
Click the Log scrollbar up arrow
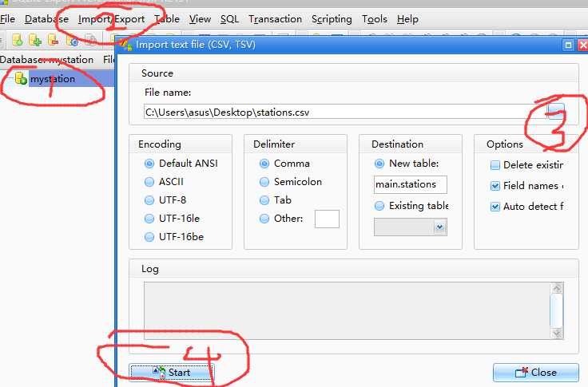tap(557, 288)
